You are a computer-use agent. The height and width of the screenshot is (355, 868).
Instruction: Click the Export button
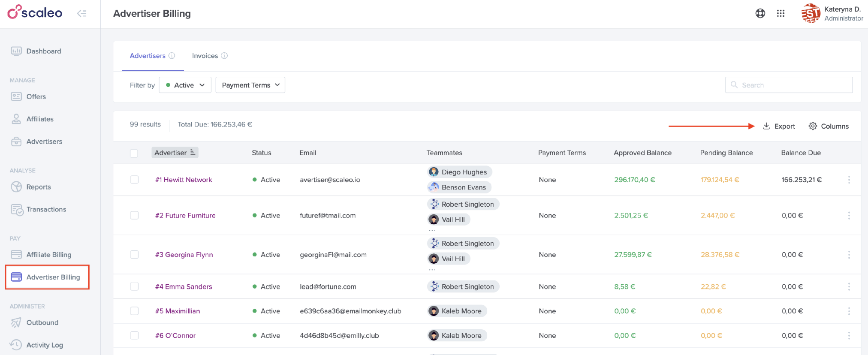pyautogui.click(x=779, y=126)
